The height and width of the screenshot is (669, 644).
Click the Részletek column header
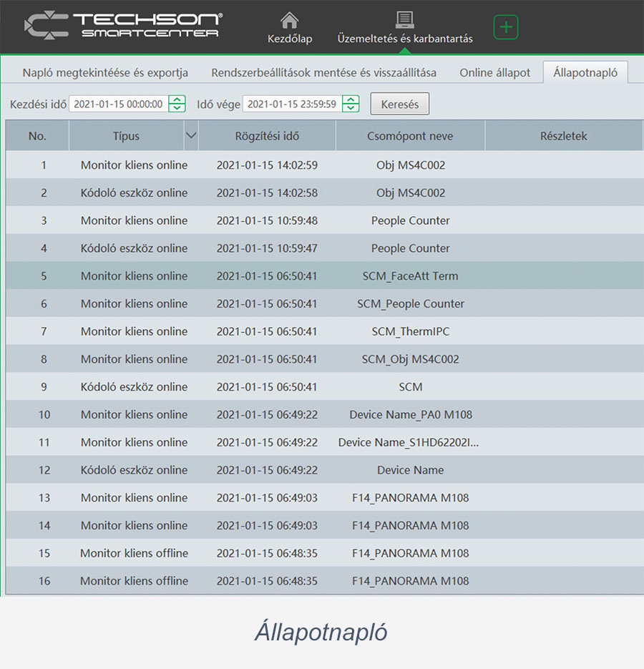tap(564, 136)
